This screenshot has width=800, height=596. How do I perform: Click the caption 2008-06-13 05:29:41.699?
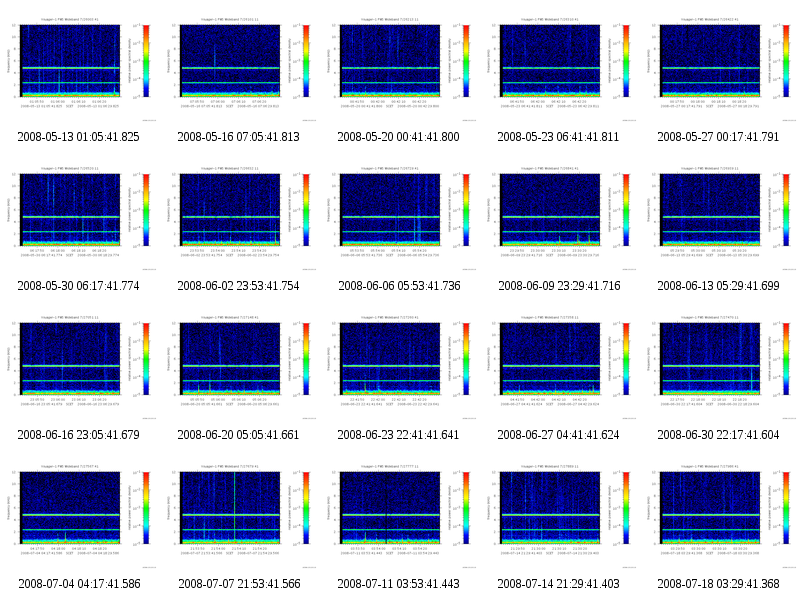[x=718, y=286]
